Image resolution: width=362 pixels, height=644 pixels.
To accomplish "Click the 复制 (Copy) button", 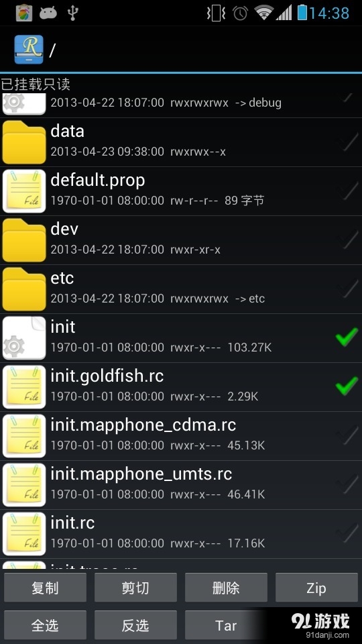I will (x=45, y=588).
